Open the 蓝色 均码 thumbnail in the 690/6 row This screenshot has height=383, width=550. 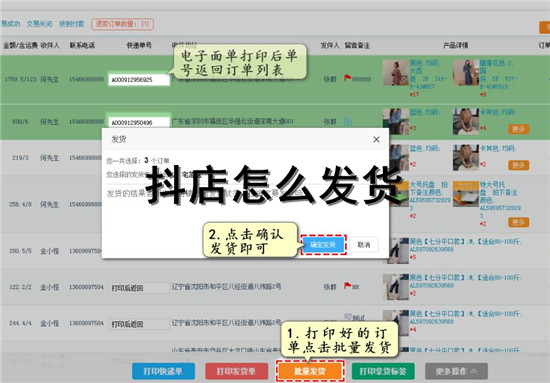(x=396, y=121)
